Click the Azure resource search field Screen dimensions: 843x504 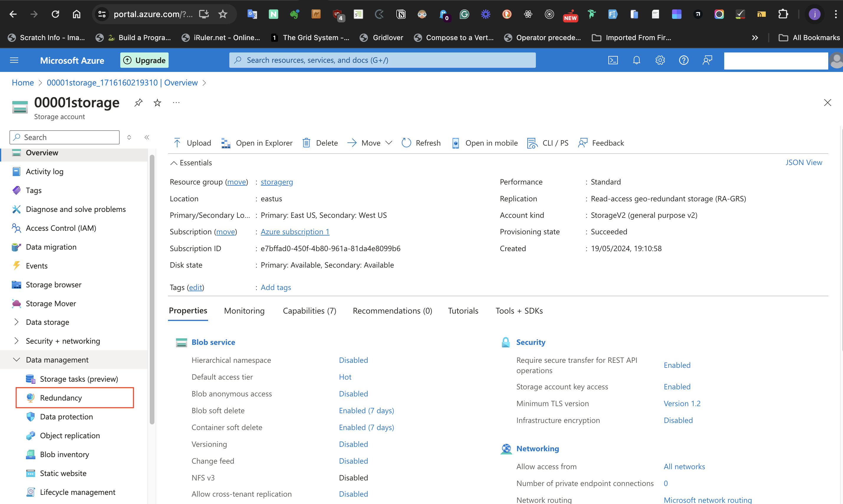[382, 60]
